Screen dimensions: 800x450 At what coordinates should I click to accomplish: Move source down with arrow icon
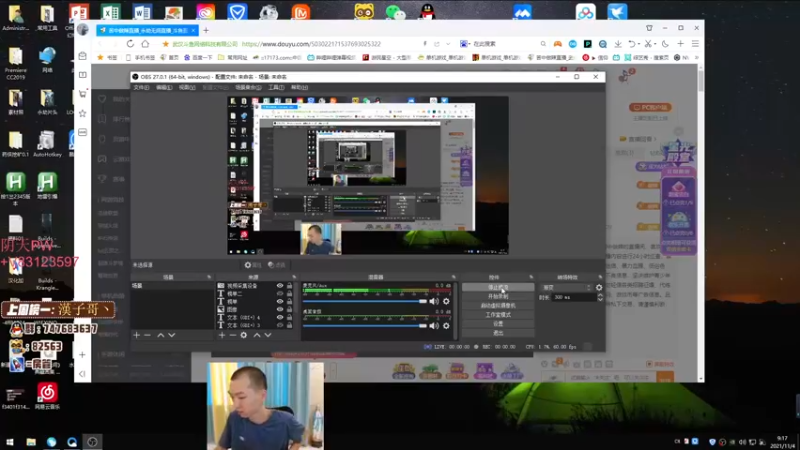click(x=268, y=335)
